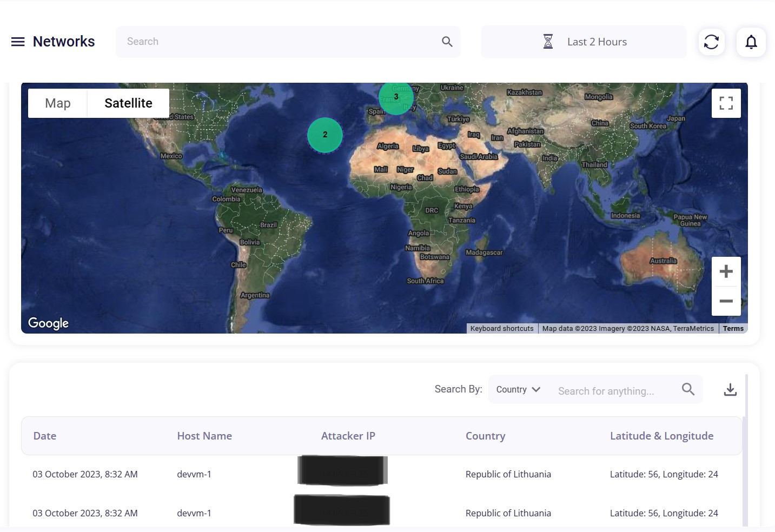Sort by the Host Name column header
The image size is (775, 532).
204,436
